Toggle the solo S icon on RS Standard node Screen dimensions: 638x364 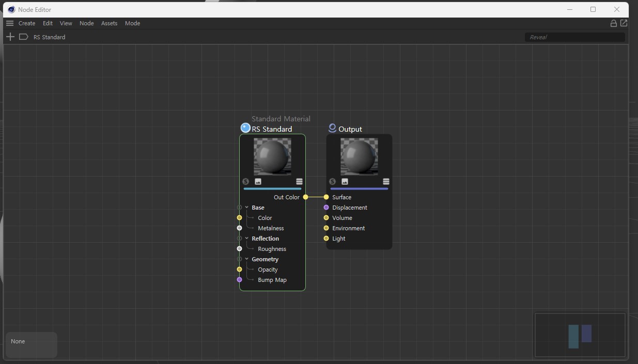[x=245, y=182]
